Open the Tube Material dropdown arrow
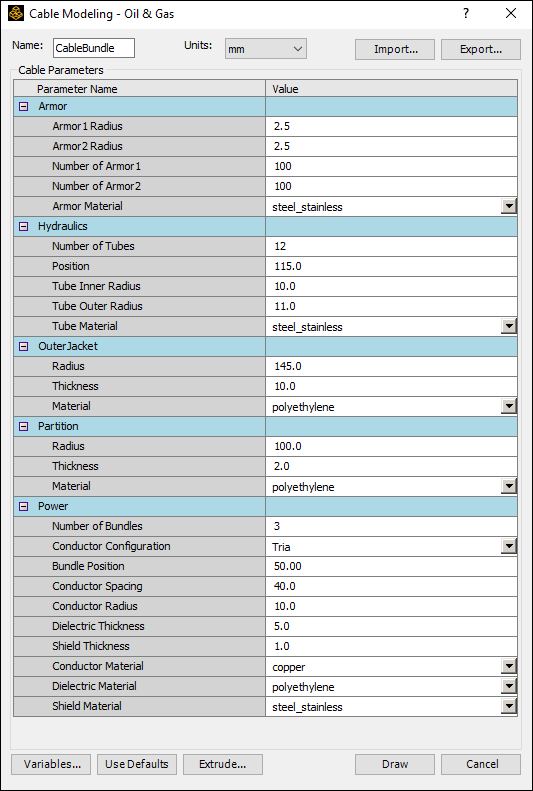Image resolution: width=533 pixels, height=791 pixels. pos(509,326)
